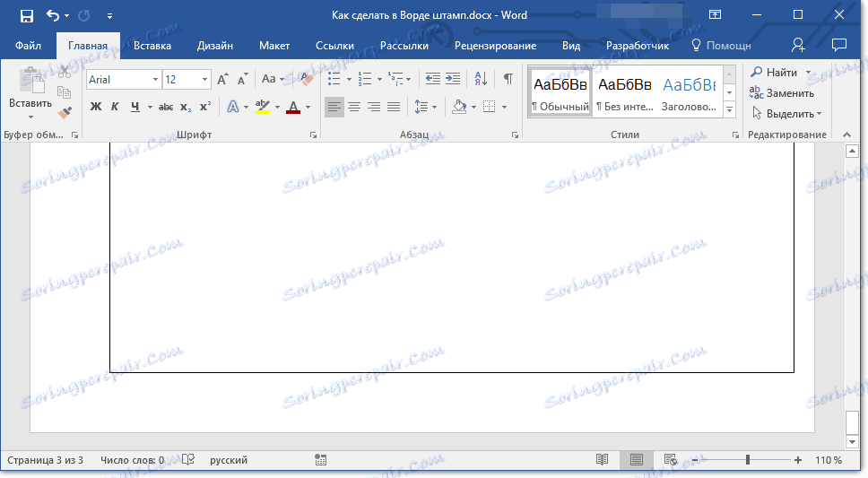Click the multilevel list icon

point(395,79)
